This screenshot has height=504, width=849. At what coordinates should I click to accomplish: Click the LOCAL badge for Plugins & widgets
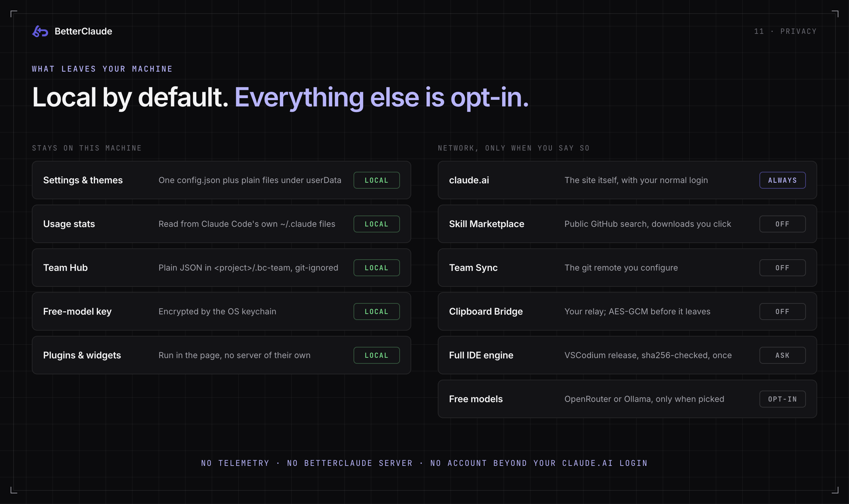point(376,355)
